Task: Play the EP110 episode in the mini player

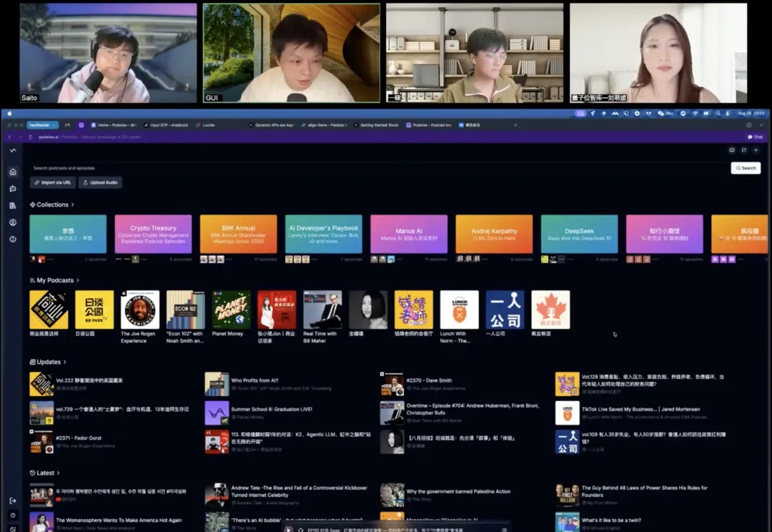Action: (x=288, y=528)
